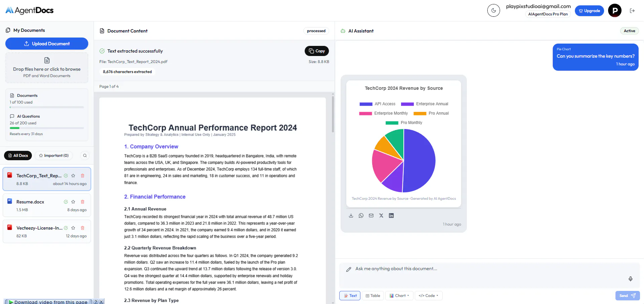Click the drop files browse area
The image size is (644, 304).
(x=47, y=68)
